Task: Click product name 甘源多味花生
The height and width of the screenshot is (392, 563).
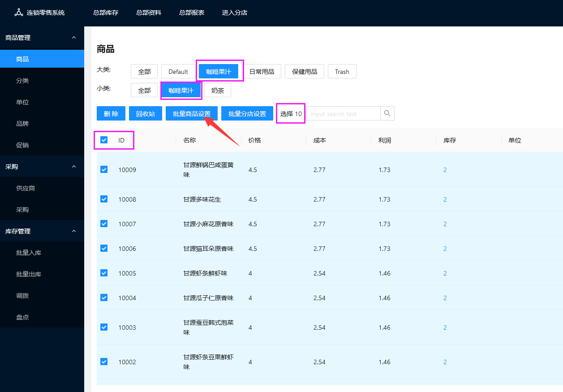Action: 202,199
